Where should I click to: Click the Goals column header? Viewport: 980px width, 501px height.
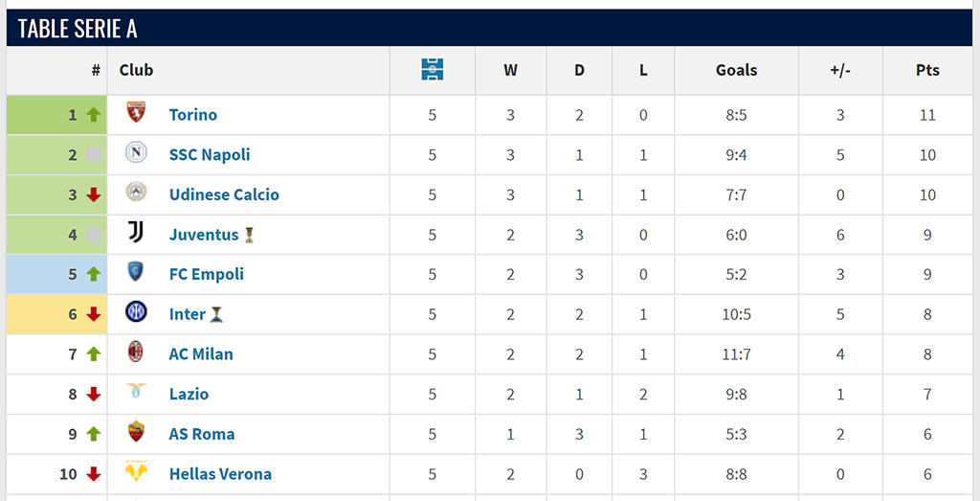(x=736, y=70)
